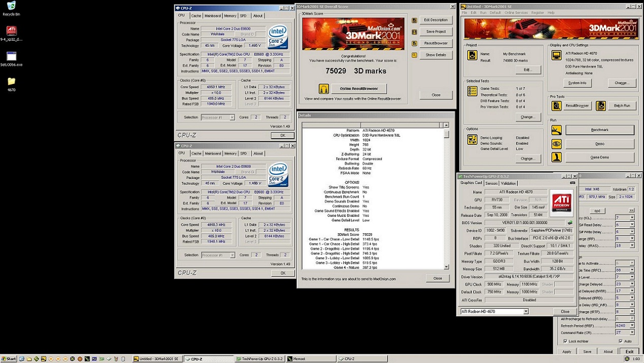Click the GPU-Z screenshot camera icon

click(572, 183)
